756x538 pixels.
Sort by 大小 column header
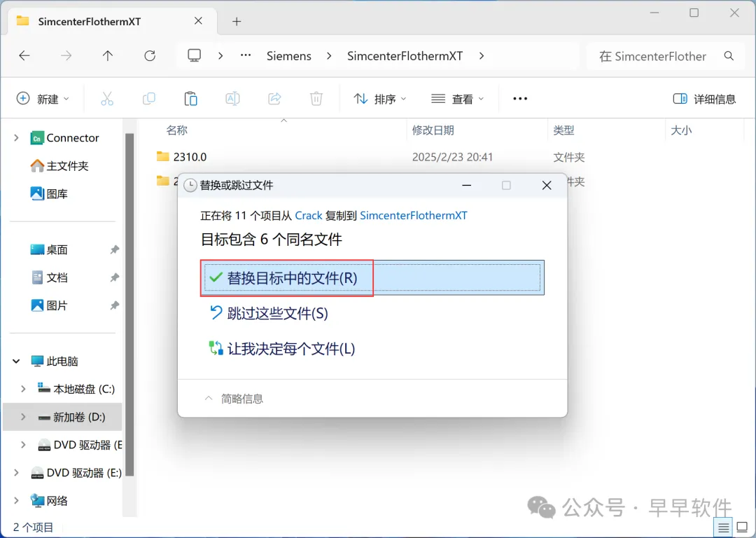point(681,130)
